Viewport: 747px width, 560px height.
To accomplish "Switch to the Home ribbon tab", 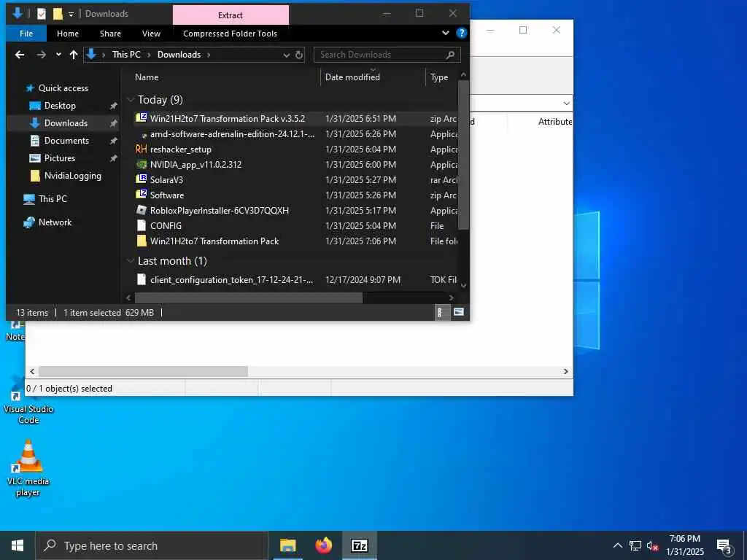I will (x=68, y=34).
